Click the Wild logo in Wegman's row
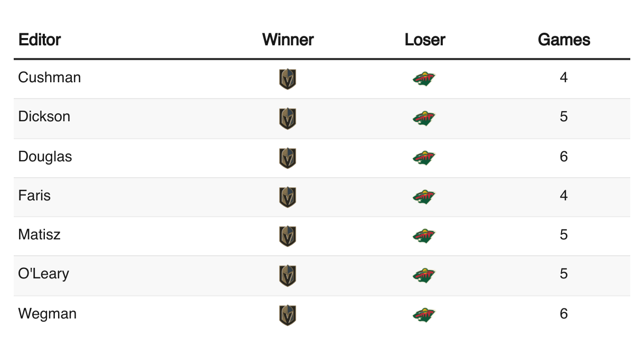Screen dimensions: 644x348 [424, 315]
